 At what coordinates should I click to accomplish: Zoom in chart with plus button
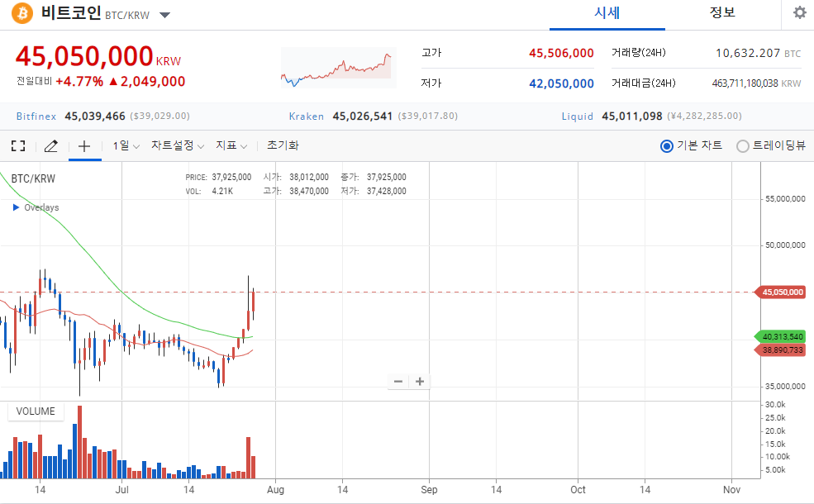(420, 382)
